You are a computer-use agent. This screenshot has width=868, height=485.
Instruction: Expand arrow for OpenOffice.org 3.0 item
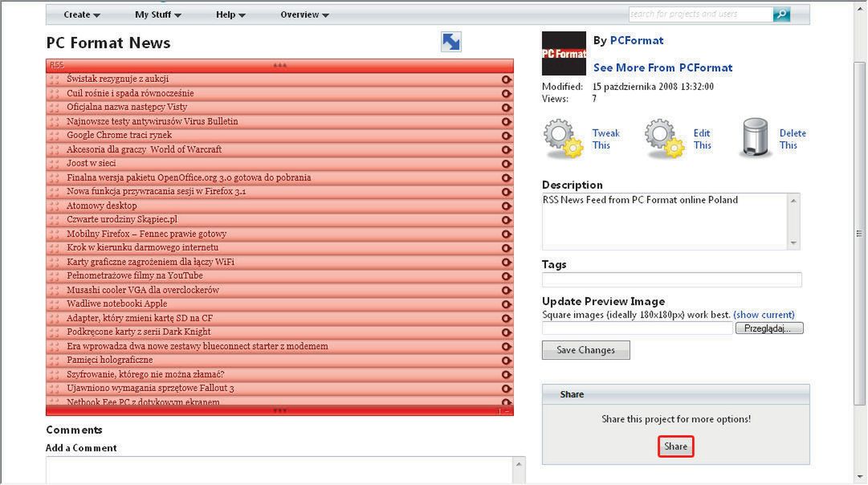click(x=506, y=177)
